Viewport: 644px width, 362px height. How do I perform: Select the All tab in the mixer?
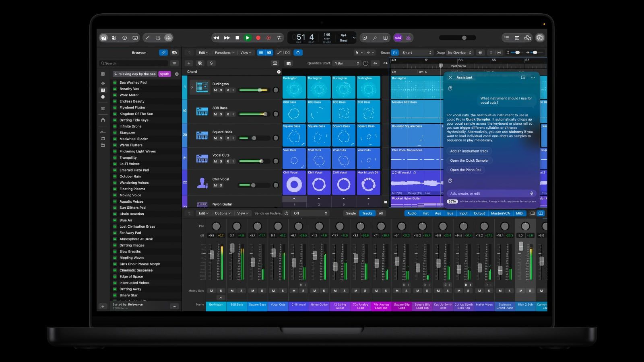[x=381, y=213]
